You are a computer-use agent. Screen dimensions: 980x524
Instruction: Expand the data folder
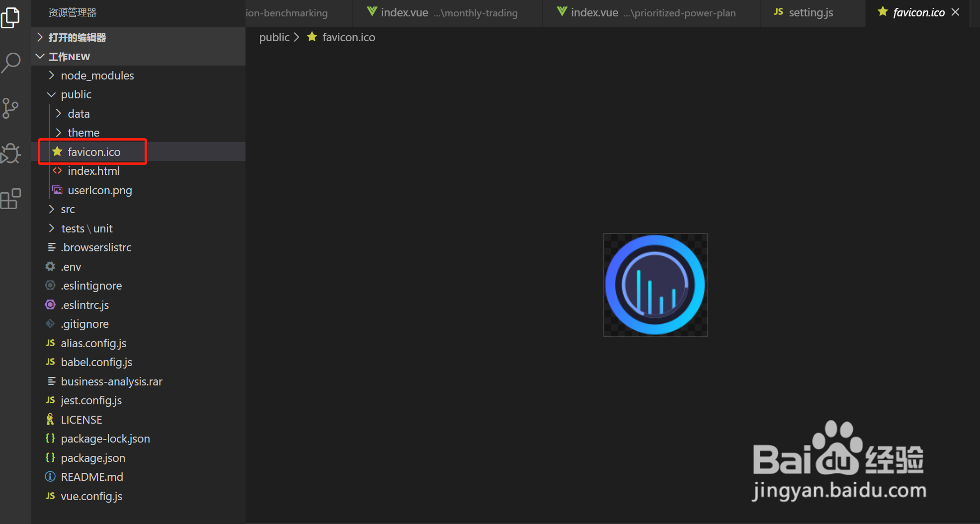[x=138, y=114]
